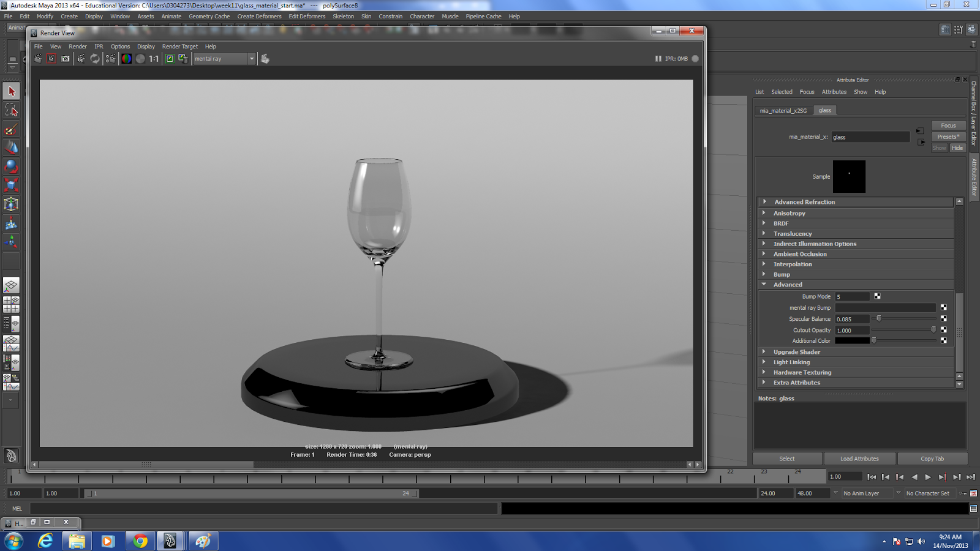The width and height of the screenshot is (980, 551).
Task: Display the alpha channel in Render View
Action: tap(140, 59)
